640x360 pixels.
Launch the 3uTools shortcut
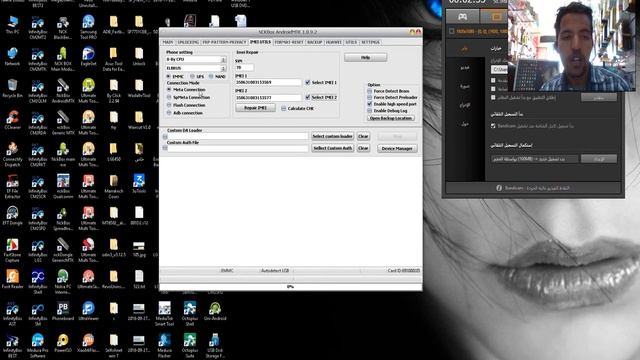click(139, 184)
